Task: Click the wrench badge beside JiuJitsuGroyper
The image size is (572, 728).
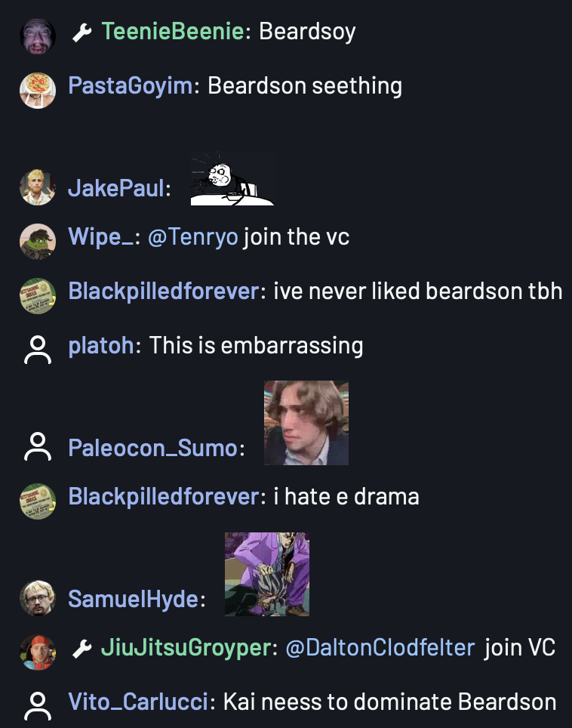Action: [x=82, y=649]
